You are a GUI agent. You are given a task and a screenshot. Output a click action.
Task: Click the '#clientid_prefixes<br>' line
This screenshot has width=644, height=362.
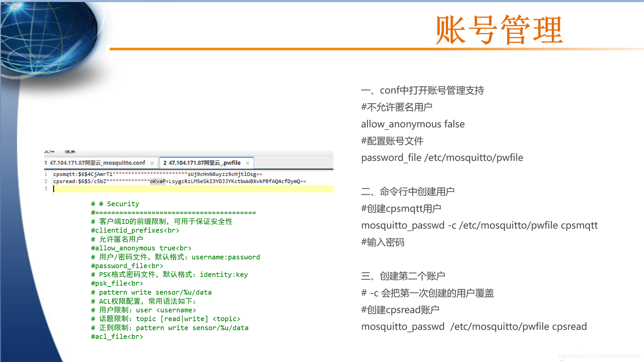click(x=135, y=230)
